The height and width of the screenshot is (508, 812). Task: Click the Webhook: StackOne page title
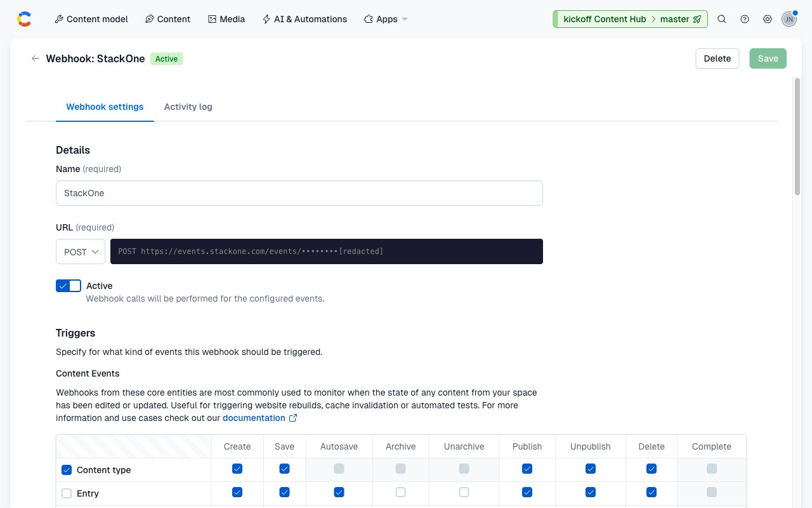tap(95, 58)
